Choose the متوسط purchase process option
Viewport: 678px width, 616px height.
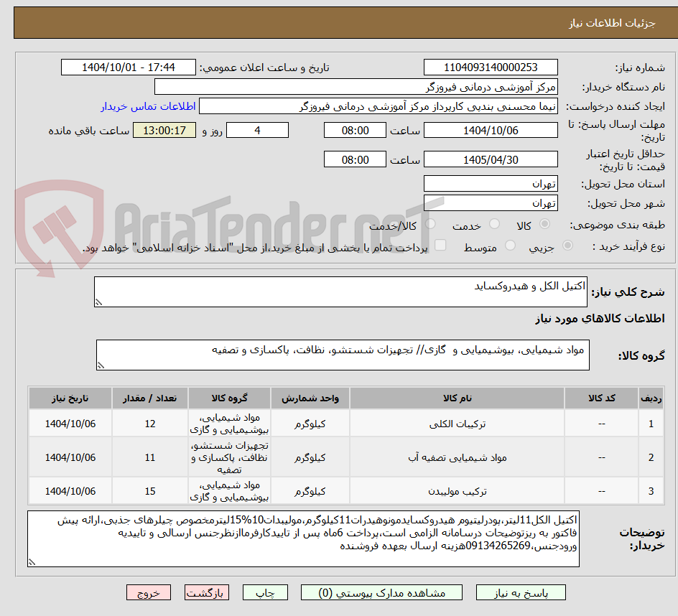[x=510, y=245]
